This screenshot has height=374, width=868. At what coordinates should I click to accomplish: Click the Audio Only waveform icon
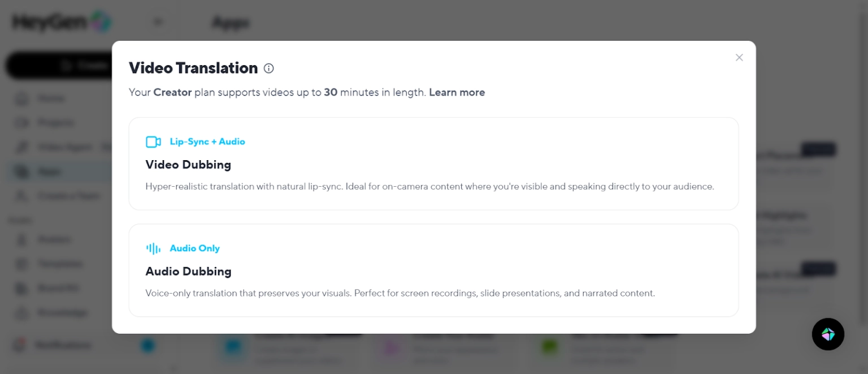(x=153, y=248)
